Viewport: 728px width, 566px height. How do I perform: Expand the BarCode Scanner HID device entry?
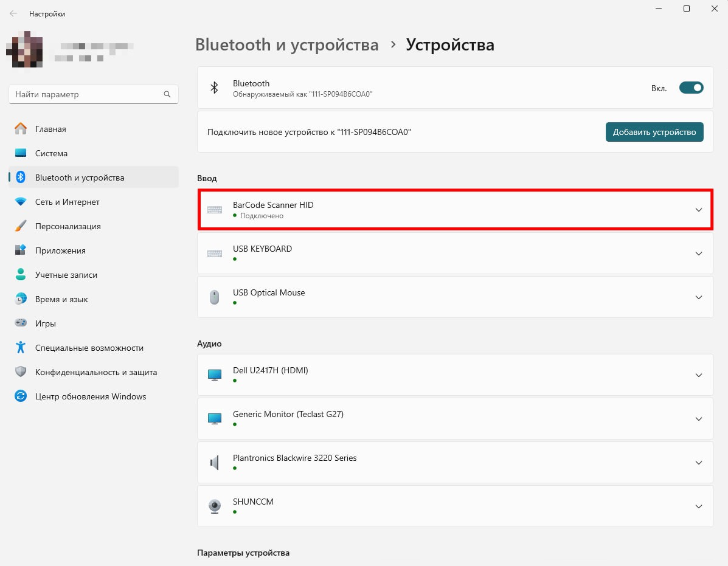(x=698, y=210)
